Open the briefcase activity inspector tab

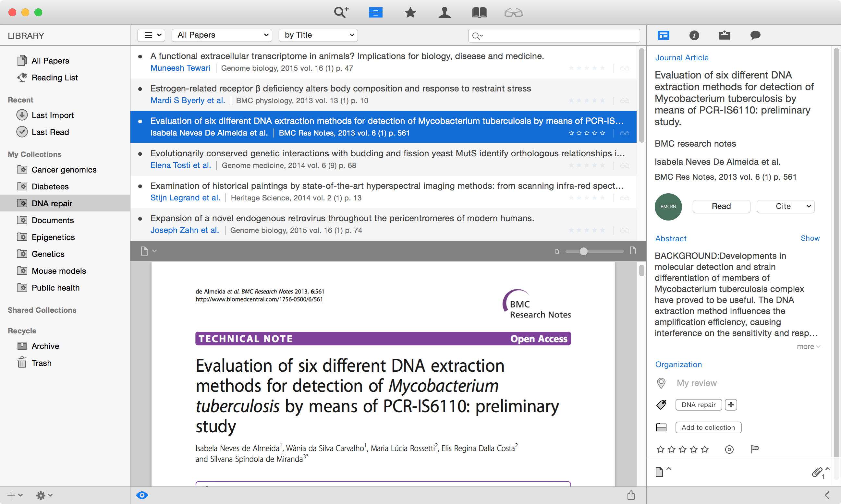724,35
